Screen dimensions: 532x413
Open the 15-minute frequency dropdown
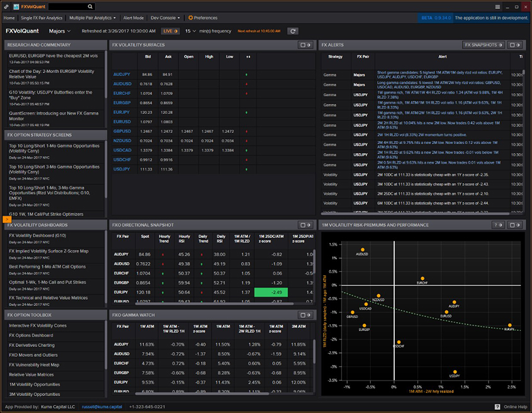tap(190, 31)
